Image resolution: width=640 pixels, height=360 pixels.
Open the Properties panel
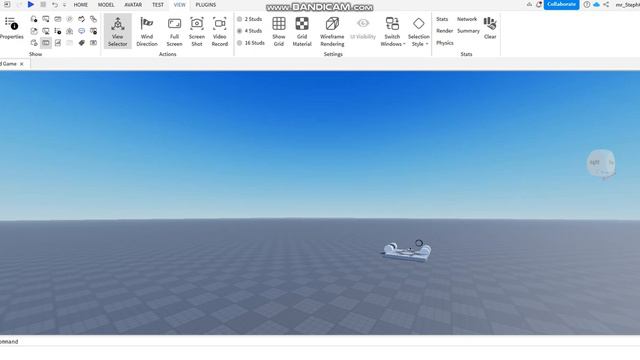(x=11, y=28)
